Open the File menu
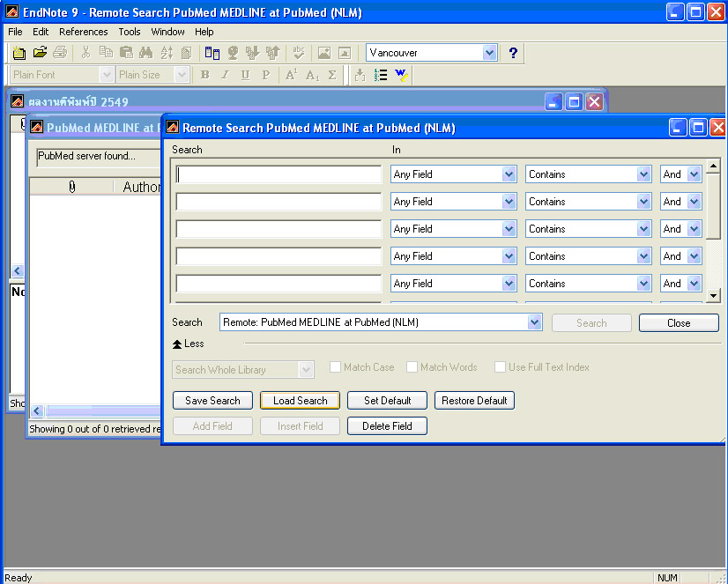 coord(15,32)
